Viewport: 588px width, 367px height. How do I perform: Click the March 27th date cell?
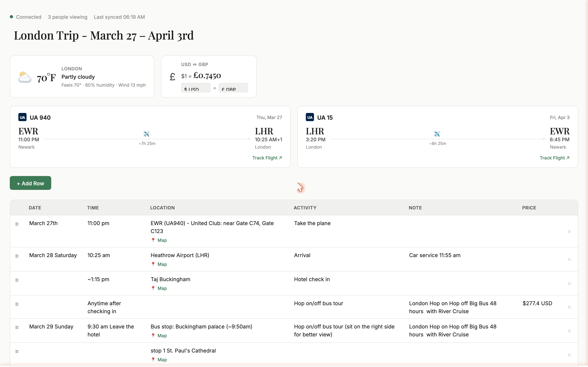coord(43,223)
